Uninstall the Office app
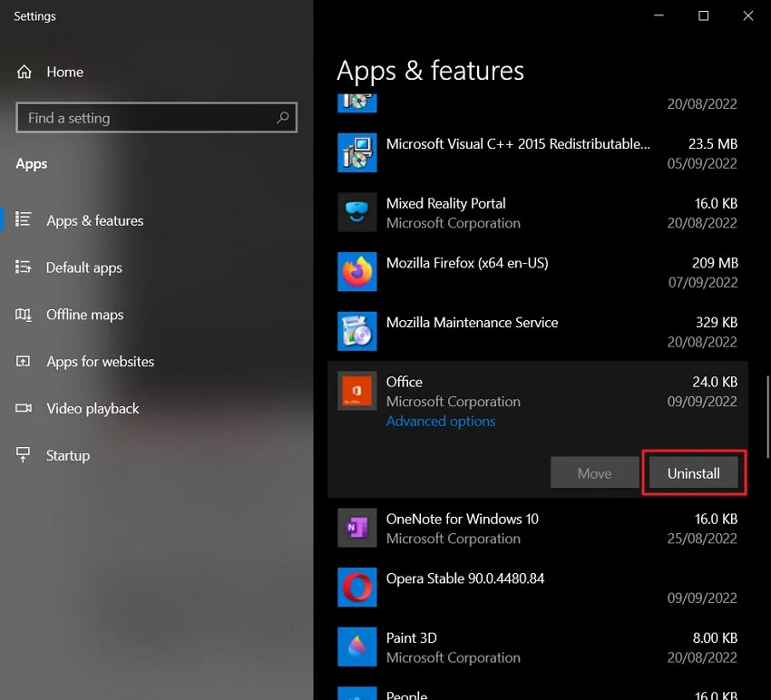771x700 pixels. [x=694, y=473]
